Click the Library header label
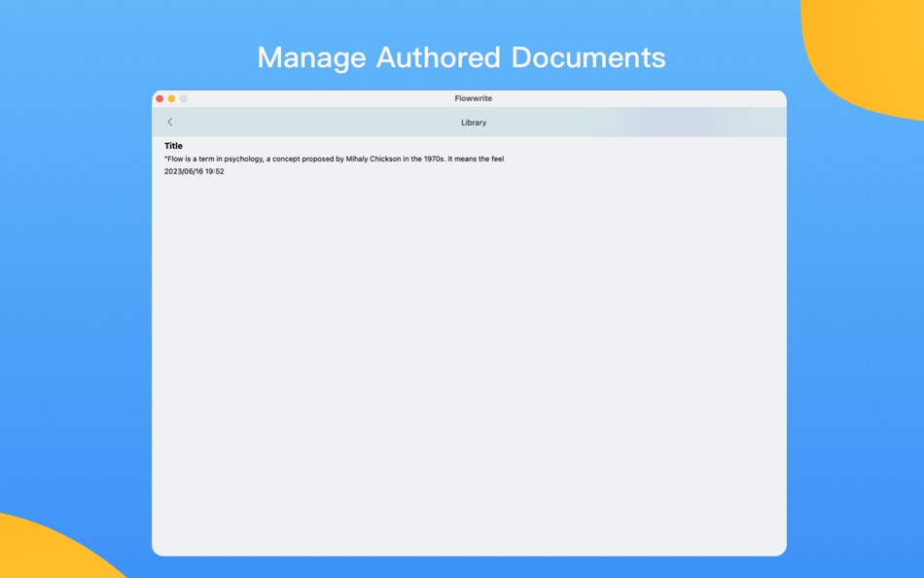This screenshot has height=578, width=924. tap(474, 123)
